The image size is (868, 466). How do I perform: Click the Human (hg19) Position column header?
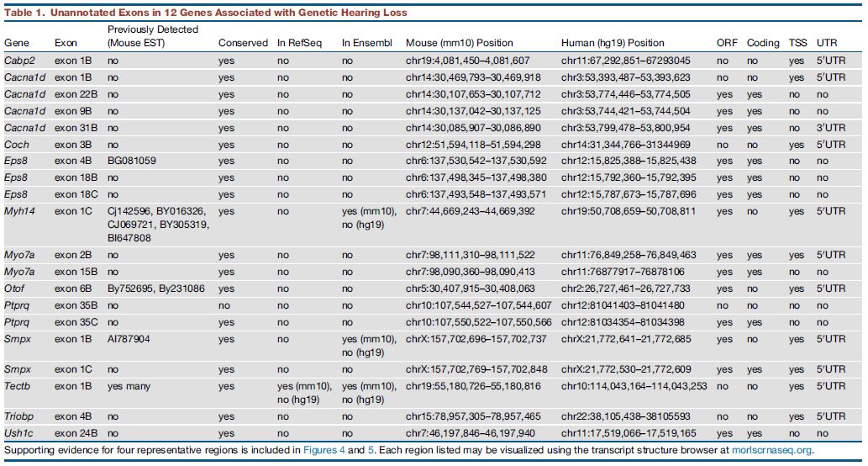[612, 43]
